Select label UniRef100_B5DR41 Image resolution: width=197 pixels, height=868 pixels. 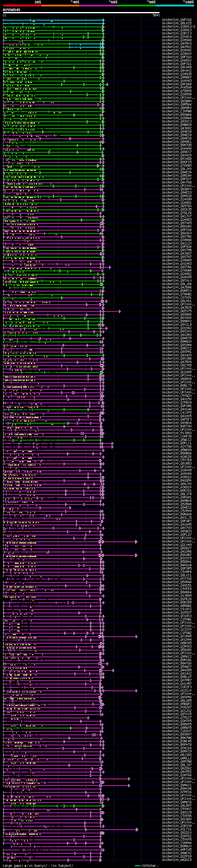pos(176,562)
